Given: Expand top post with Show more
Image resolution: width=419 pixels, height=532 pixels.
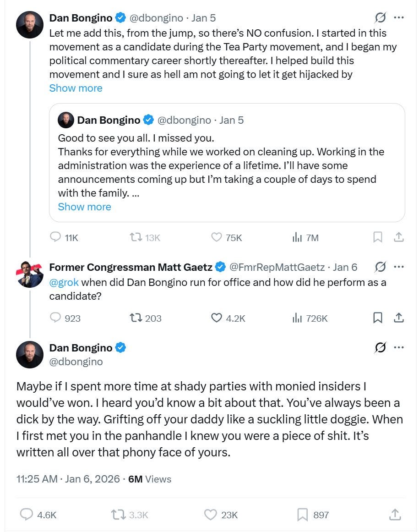Looking at the screenshot, I should coord(76,88).
